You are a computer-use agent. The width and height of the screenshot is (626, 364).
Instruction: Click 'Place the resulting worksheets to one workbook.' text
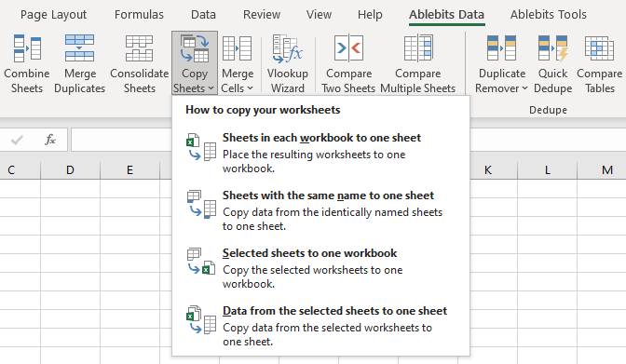coord(314,161)
